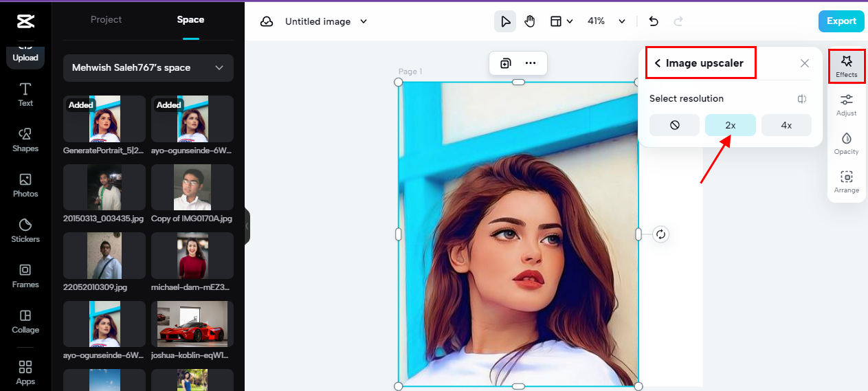Open the Shapes panel
The image size is (868, 391).
25,140
